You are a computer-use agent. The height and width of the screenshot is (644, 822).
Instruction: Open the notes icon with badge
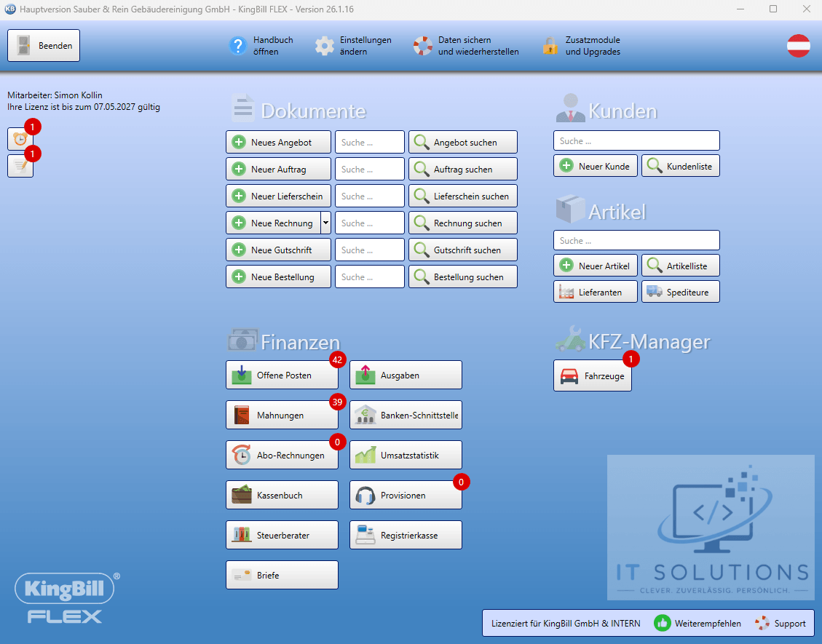pyautogui.click(x=20, y=166)
